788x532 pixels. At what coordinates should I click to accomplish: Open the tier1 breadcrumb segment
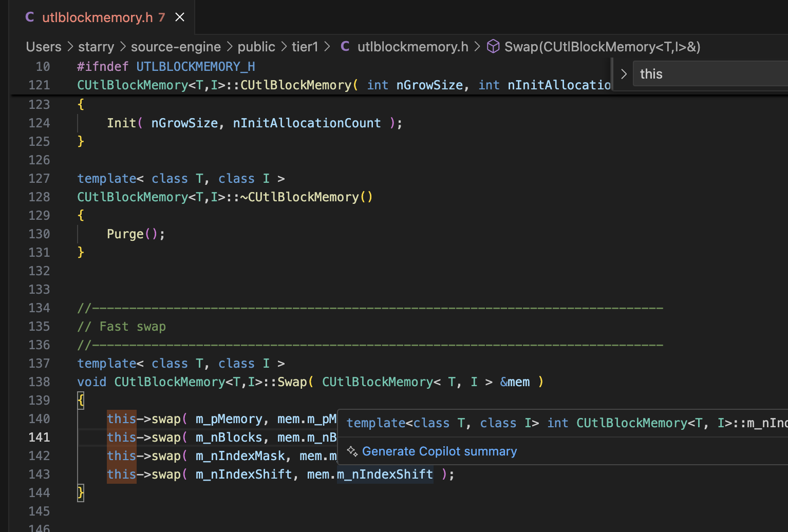point(305,47)
